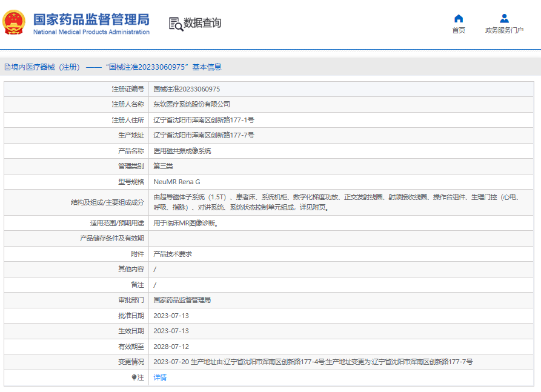541x392 pixels.
Task: Select 东软医疗系统股份有限公司 cell
Action: [x=192, y=104]
